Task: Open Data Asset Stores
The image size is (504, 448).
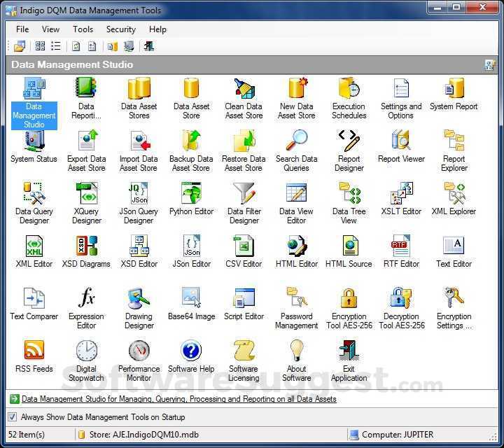Action: click(139, 98)
